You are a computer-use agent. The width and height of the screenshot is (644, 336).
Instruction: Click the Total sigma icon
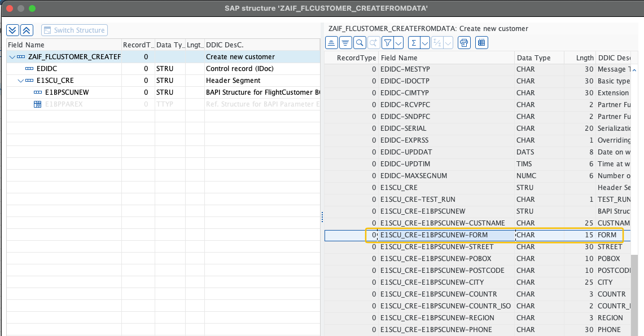414,43
